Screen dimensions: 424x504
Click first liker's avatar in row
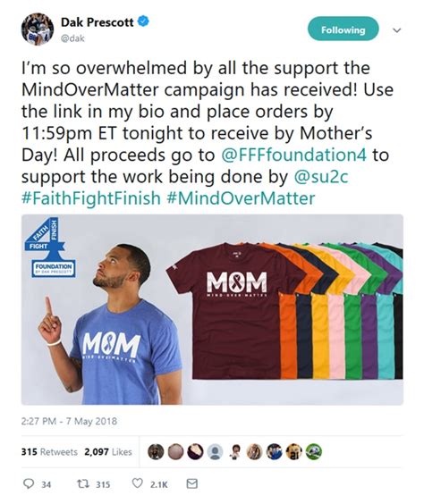tap(156, 451)
